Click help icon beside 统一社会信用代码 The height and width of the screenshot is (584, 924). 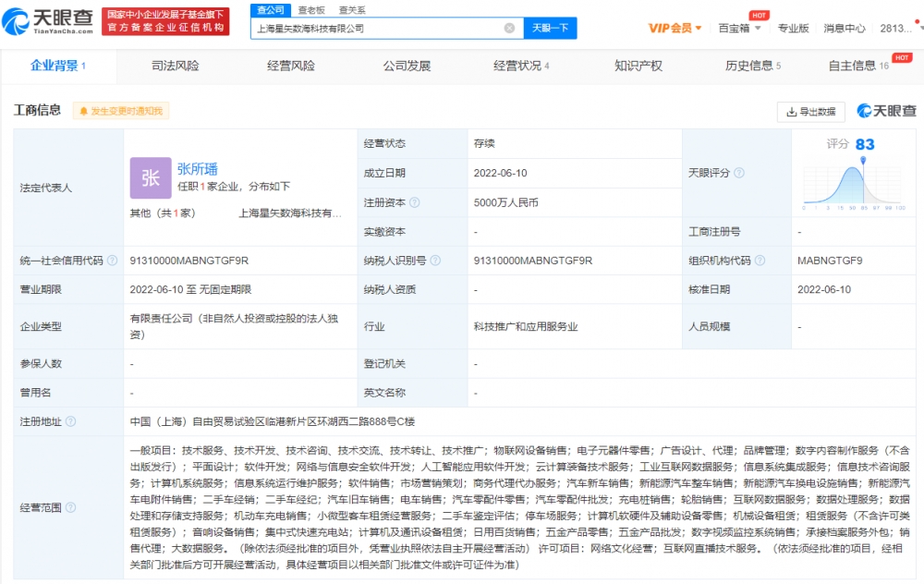click(112, 261)
